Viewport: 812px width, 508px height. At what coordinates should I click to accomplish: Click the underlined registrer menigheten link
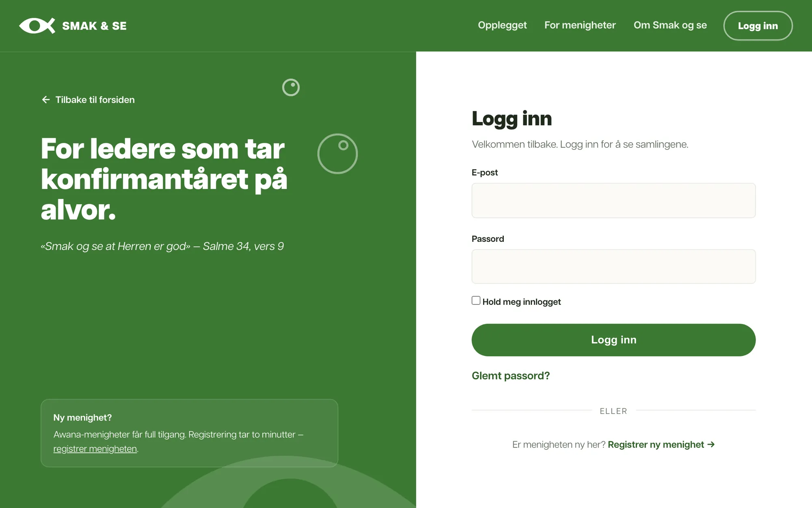coord(95,449)
